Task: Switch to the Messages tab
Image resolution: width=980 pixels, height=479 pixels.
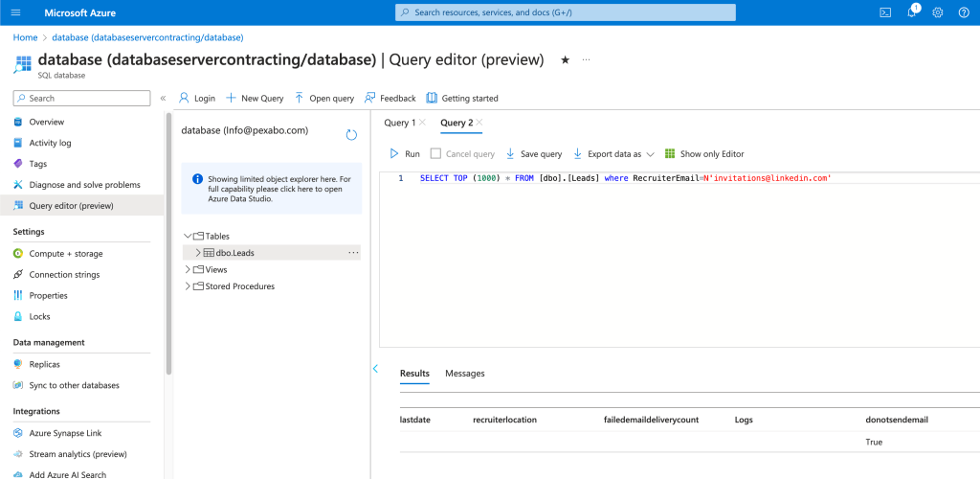Action: (465, 374)
